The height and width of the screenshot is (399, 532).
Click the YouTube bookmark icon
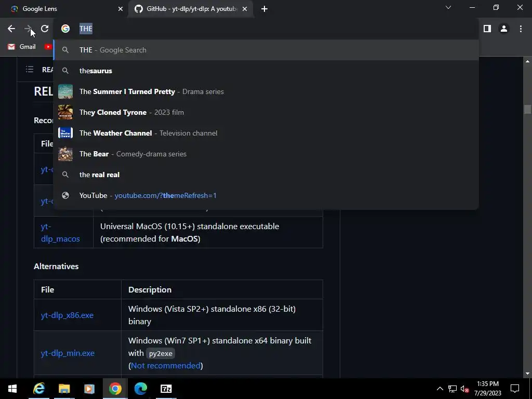48,47
